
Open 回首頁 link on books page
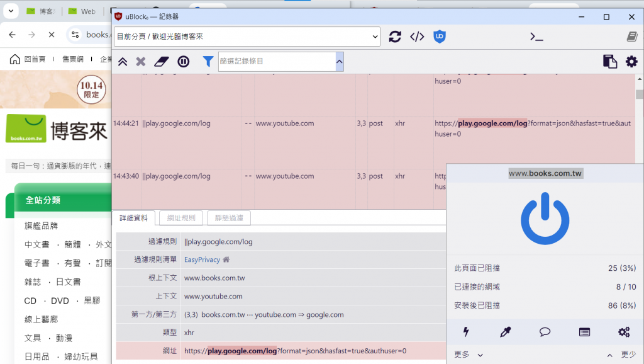pos(28,59)
